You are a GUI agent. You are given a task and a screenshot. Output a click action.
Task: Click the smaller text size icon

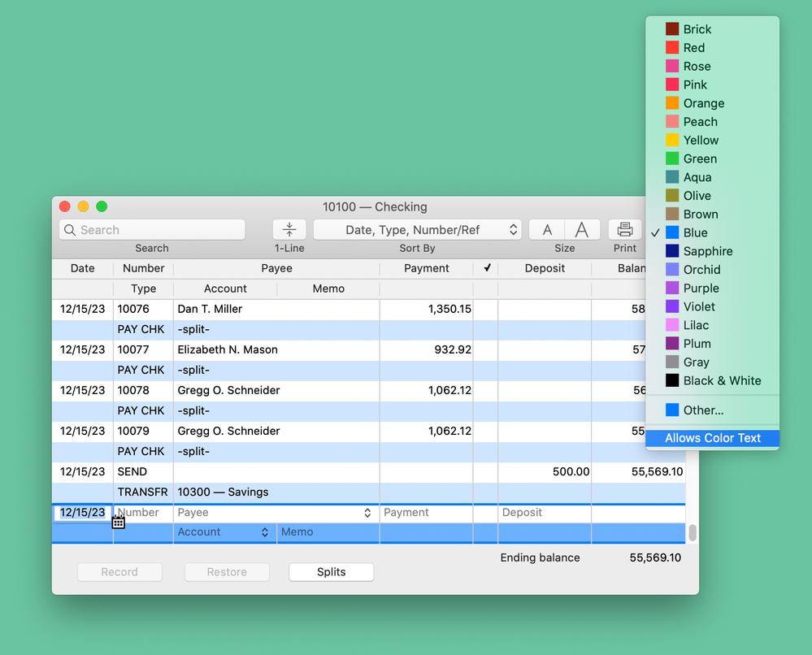(x=547, y=230)
